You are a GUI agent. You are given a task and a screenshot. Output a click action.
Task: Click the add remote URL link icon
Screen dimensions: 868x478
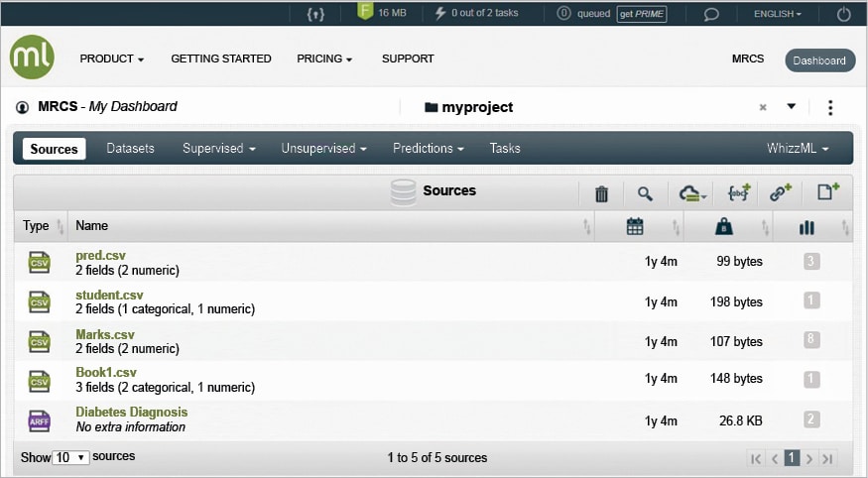point(781,192)
